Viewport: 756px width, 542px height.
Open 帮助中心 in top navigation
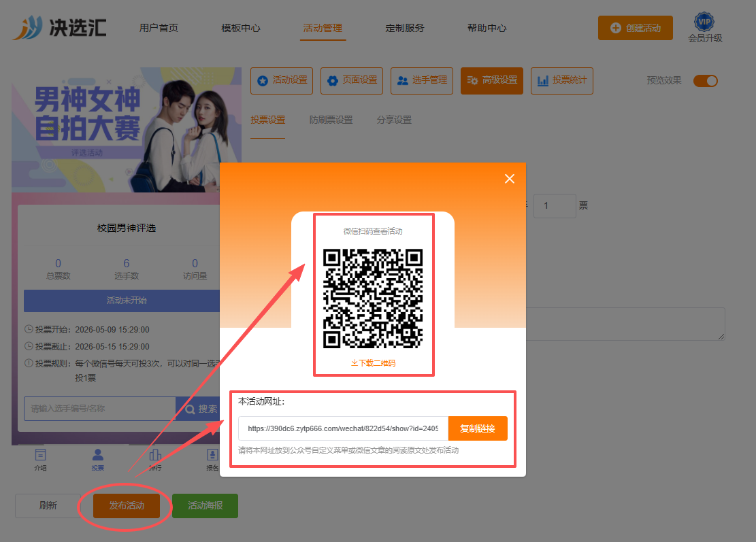(x=487, y=28)
